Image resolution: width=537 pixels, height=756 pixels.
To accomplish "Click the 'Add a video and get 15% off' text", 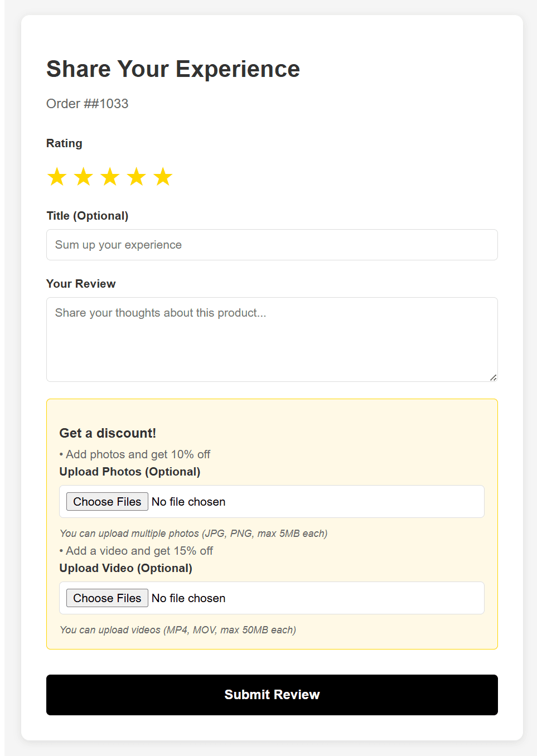I will click(138, 551).
